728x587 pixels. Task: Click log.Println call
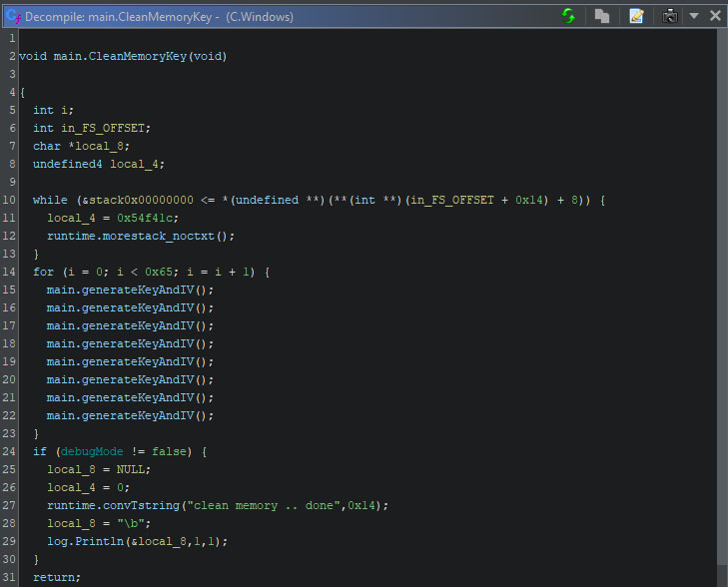[x=86, y=541]
